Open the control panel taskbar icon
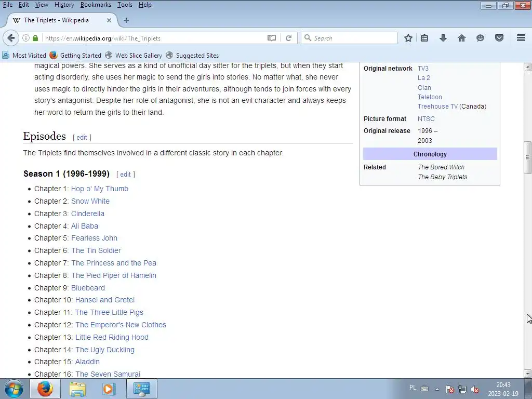 click(x=141, y=389)
